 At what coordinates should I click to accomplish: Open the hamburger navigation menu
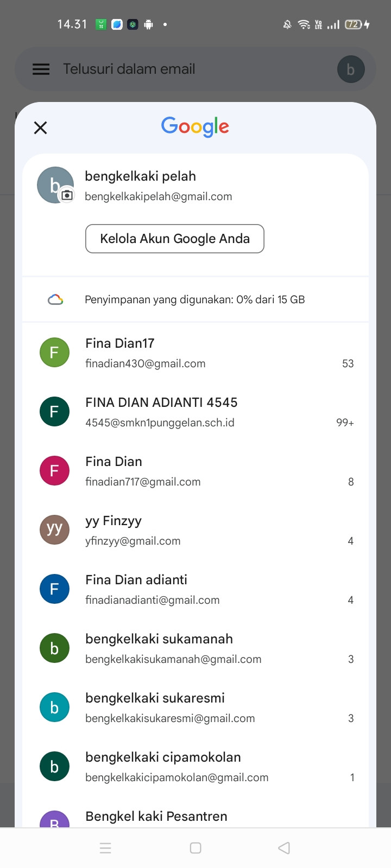pos(41,69)
